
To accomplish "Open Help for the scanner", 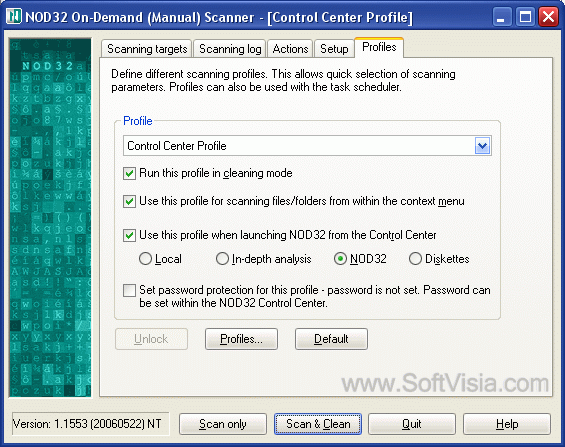I will [507, 424].
